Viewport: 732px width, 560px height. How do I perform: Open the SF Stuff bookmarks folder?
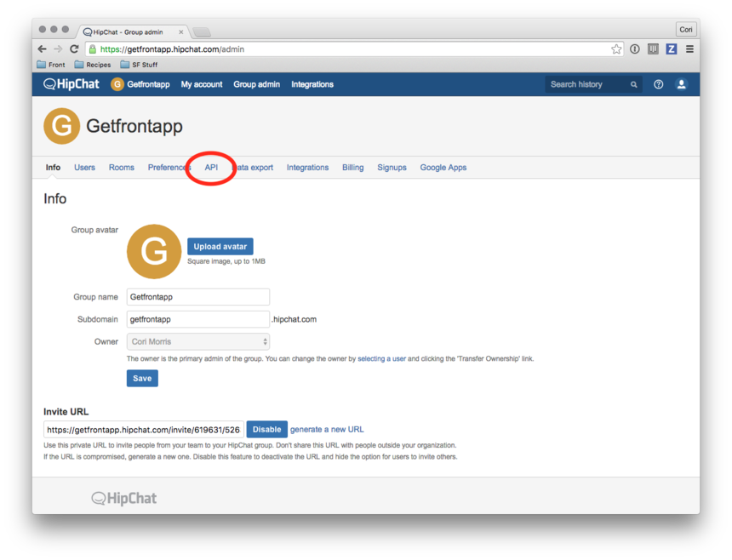139,65
